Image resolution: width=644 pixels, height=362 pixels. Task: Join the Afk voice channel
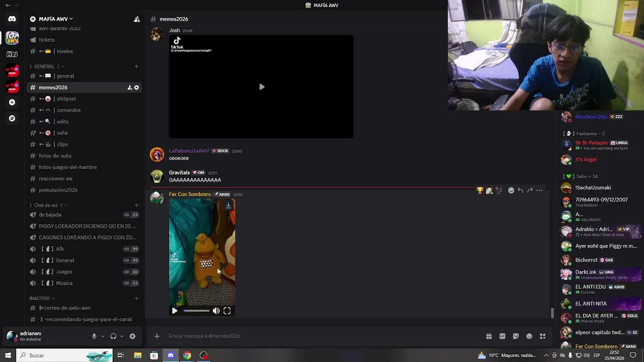click(85, 249)
